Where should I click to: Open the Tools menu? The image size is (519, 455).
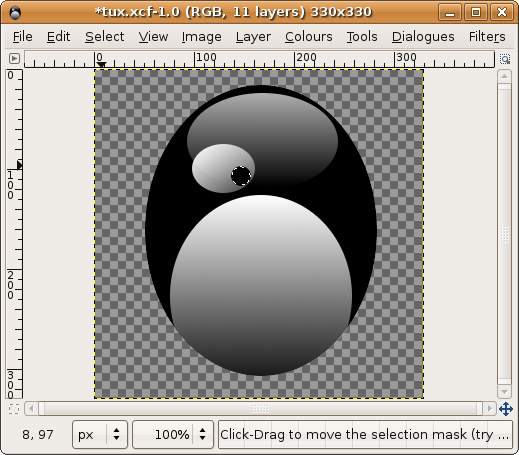point(362,37)
